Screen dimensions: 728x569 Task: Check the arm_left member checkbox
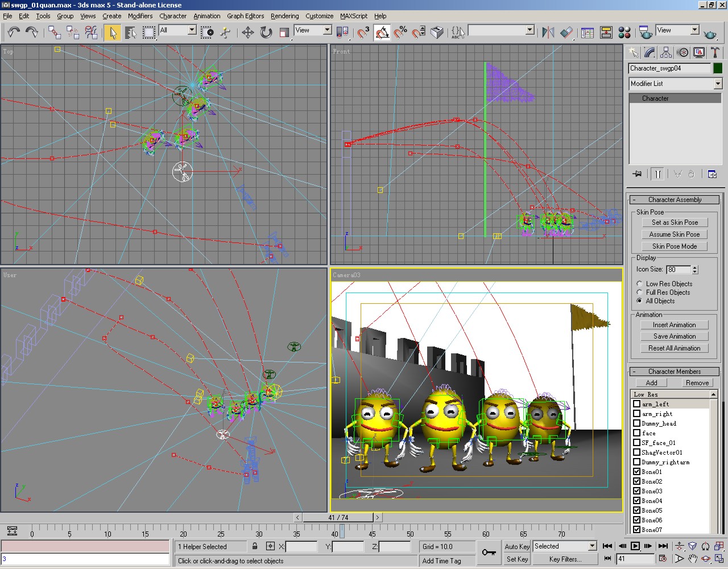pos(637,404)
